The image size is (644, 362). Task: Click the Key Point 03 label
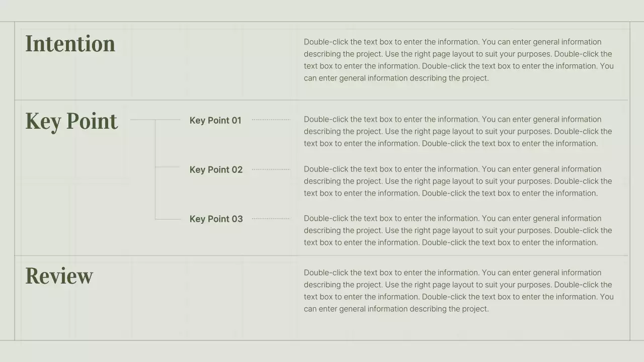click(216, 219)
